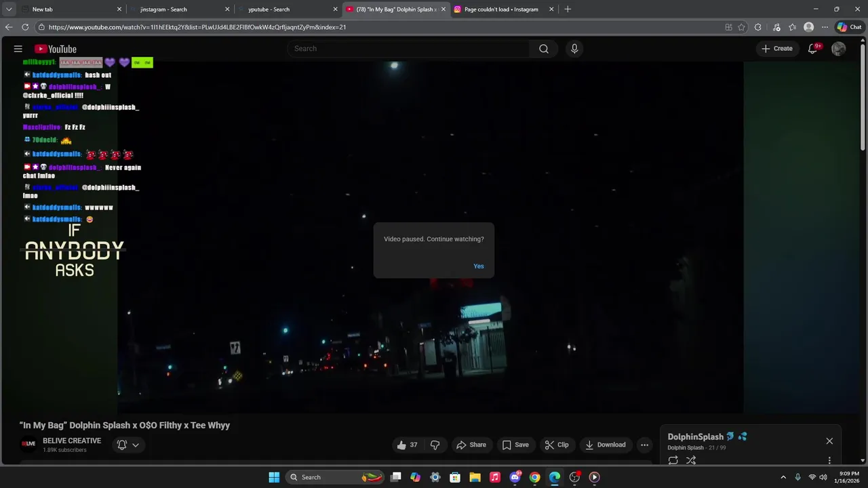Click the "Dolphin Splash - 21 / 99" playlist text
868x488 pixels.
click(696, 448)
